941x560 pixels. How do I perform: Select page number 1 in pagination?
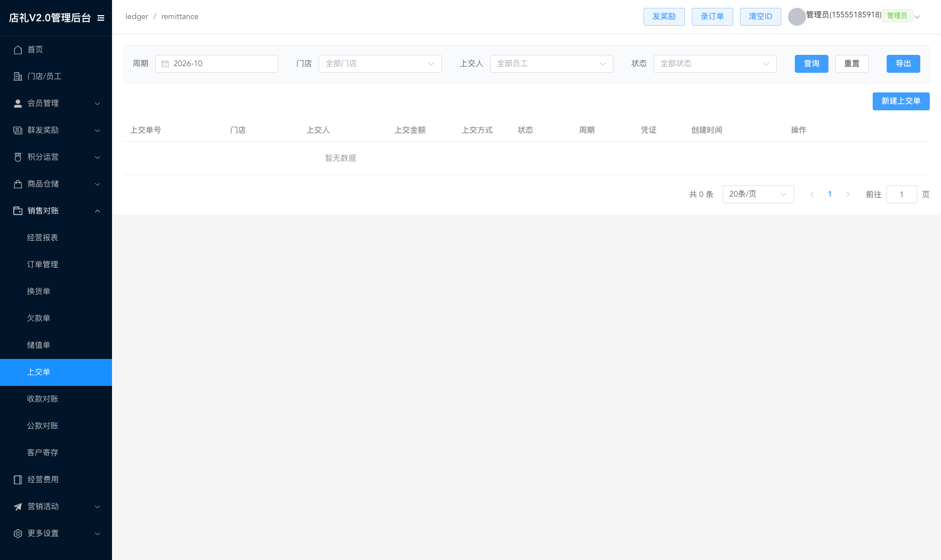click(x=830, y=194)
